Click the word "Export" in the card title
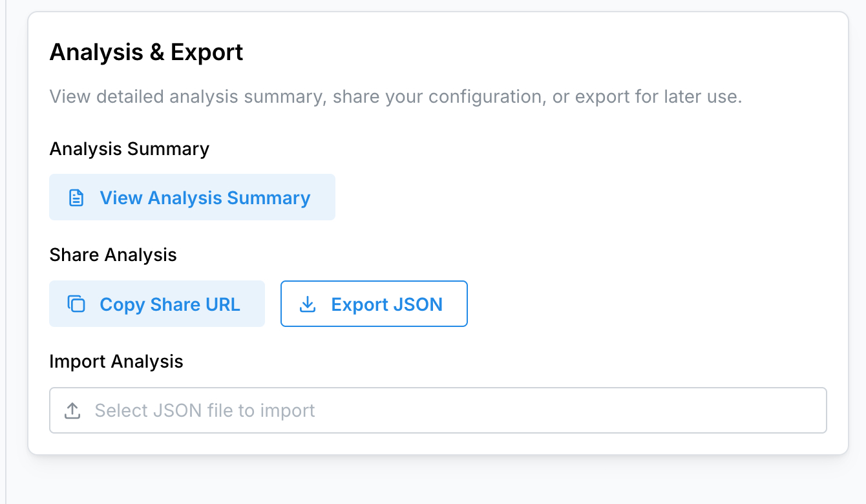866x504 pixels. (x=207, y=52)
